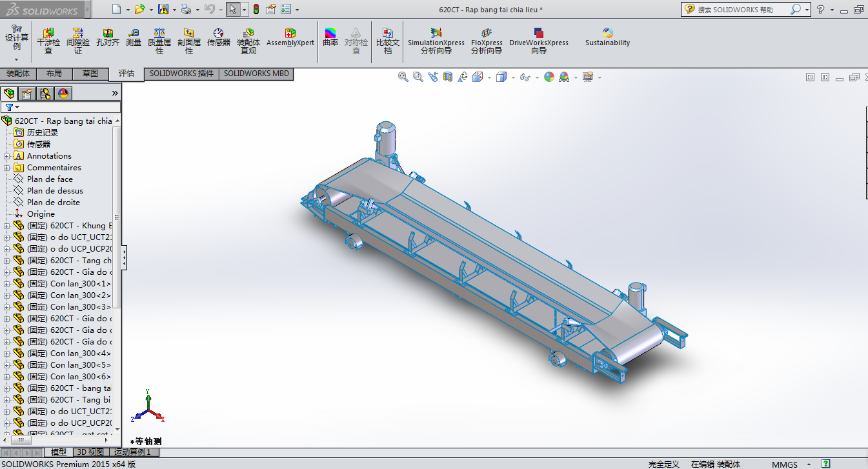Open Mass Properties (质量属性) tool
Image resolution: width=868 pixels, height=469 pixels.
click(x=159, y=39)
